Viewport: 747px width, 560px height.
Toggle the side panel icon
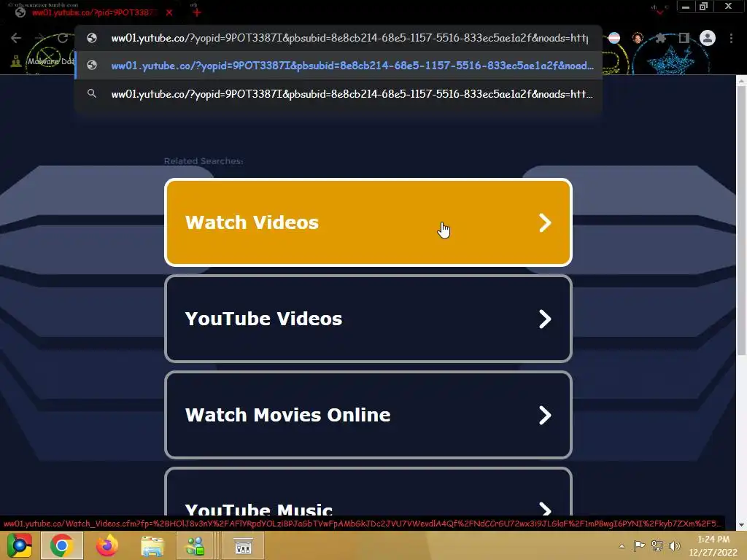tap(684, 38)
